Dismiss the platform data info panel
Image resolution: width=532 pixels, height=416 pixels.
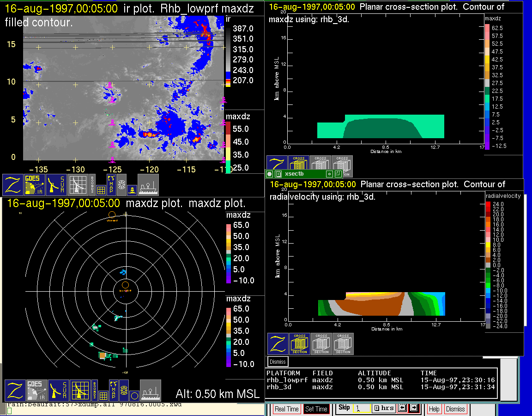278,361
